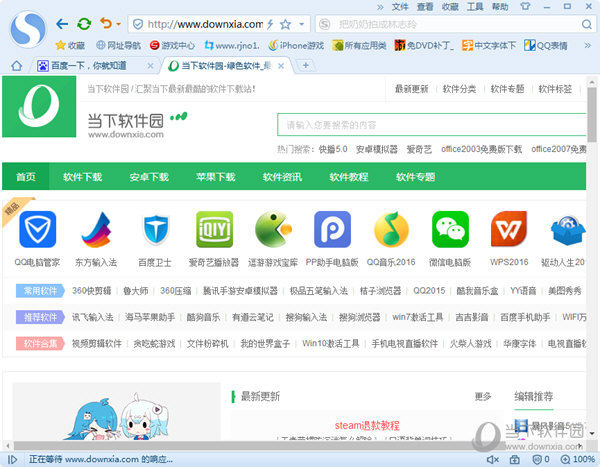Close the 当下软件园 tab
This screenshot has width=600, height=467.
click(x=281, y=66)
